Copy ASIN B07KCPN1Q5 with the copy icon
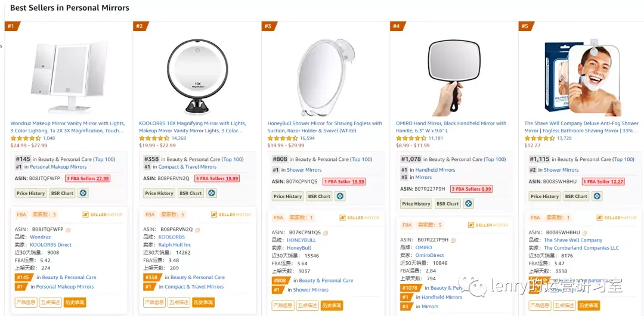This screenshot has height=316, width=644. click(x=326, y=233)
